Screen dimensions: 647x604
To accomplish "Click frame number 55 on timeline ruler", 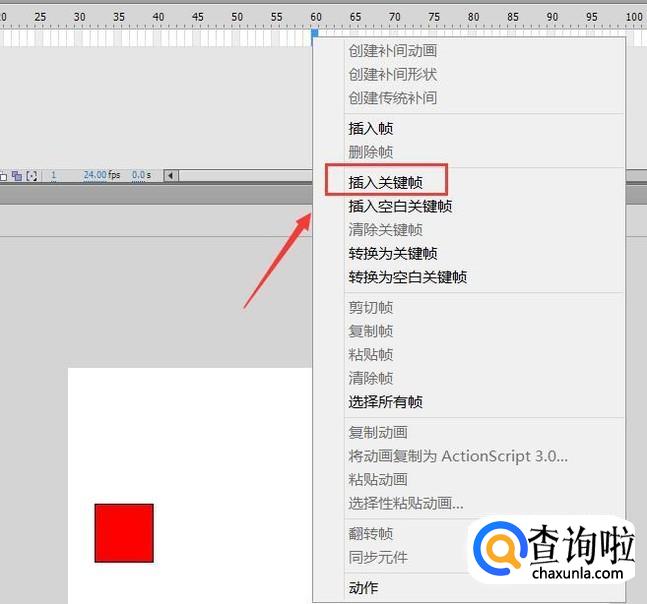I will [x=276, y=17].
